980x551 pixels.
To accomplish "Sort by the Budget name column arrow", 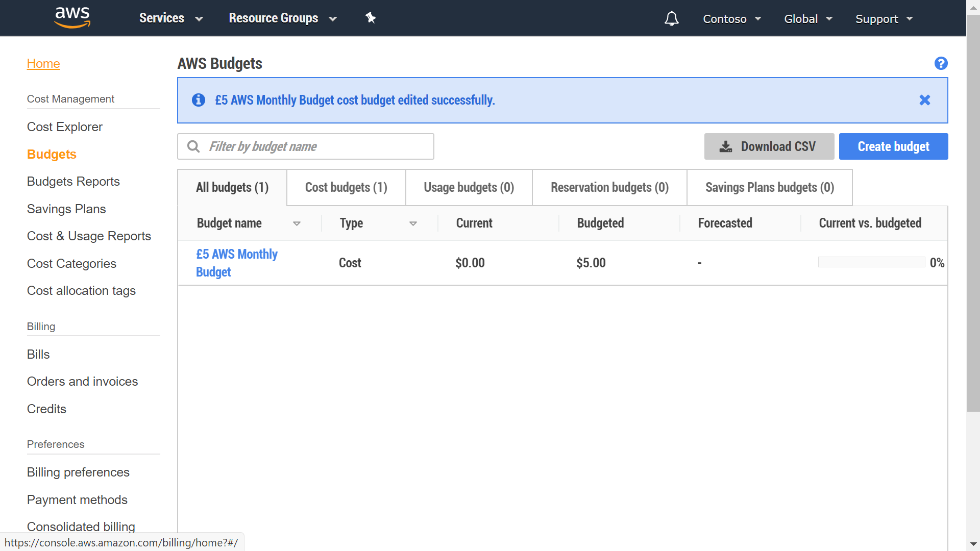I will pyautogui.click(x=297, y=223).
